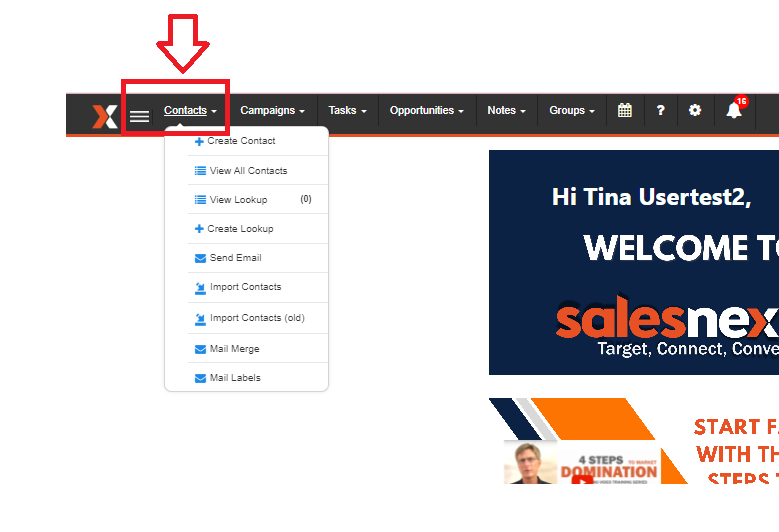Open the Opportunities dropdown

point(426,111)
